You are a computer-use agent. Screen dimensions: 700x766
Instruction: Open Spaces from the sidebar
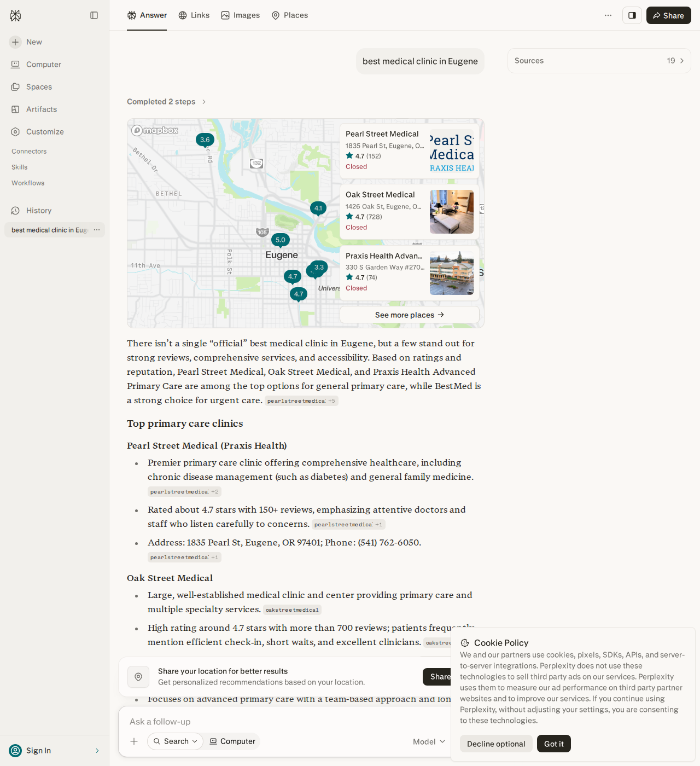(x=39, y=87)
